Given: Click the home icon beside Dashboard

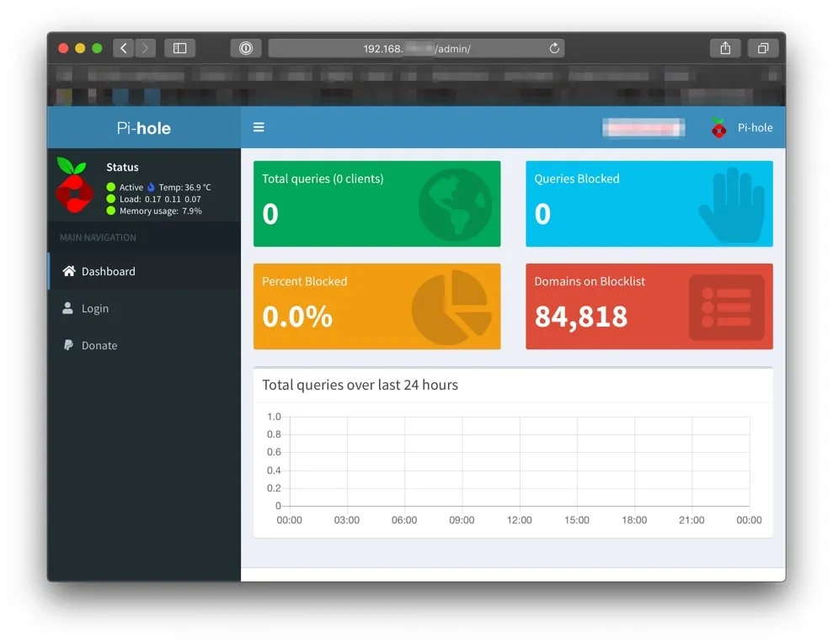Looking at the screenshot, I should (69, 271).
